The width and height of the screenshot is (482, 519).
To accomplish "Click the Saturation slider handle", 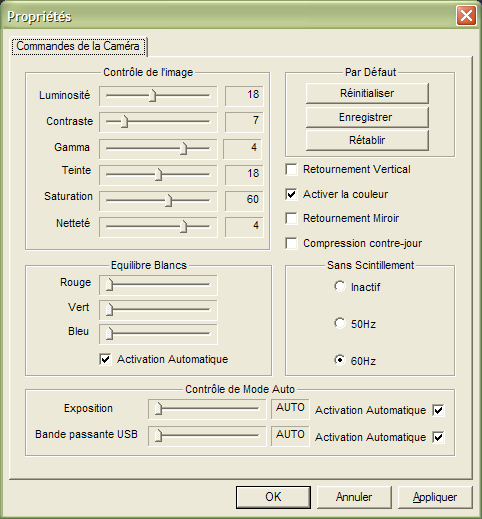I will (x=168, y=200).
